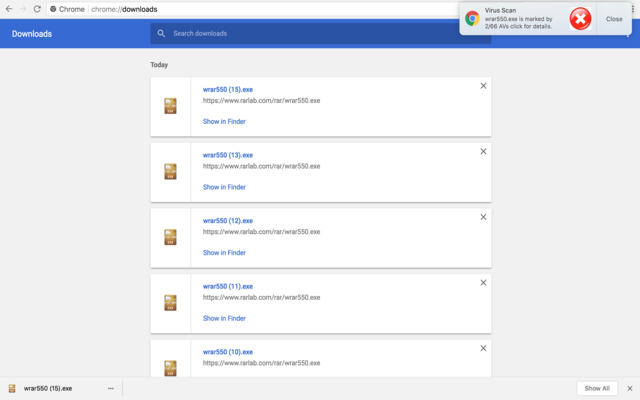Viewport: 640px width, 400px height.
Task: Open options menu for shelf download item
Action: 111,389
